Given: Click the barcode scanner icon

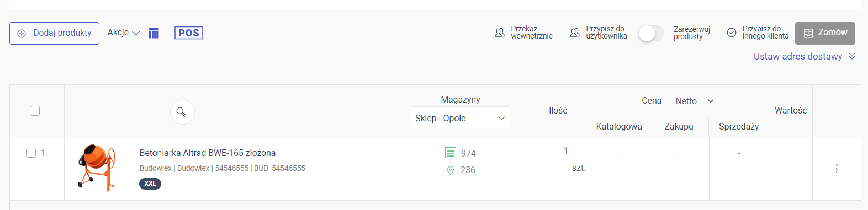Looking at the screenshot, I should 154,33.
